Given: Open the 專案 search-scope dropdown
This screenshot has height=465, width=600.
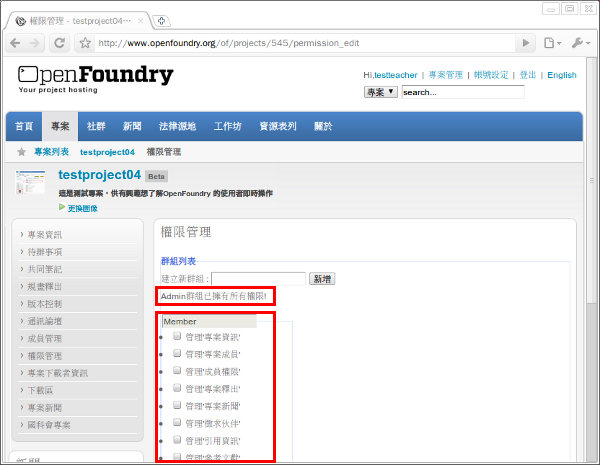Looking at the screenshot, I should pyautogui.click(x=380, y=92).
